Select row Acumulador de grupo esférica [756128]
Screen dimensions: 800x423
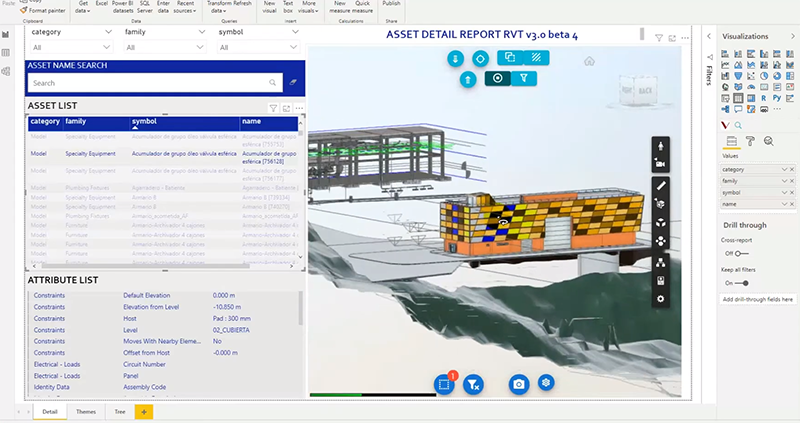coord(164,157)
